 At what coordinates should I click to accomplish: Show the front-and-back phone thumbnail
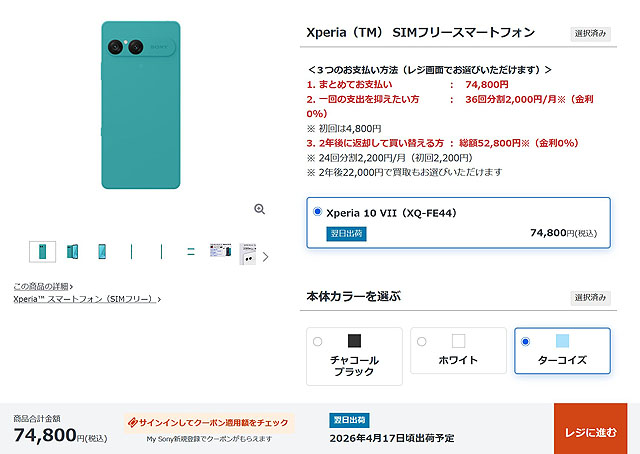[73, 252]
